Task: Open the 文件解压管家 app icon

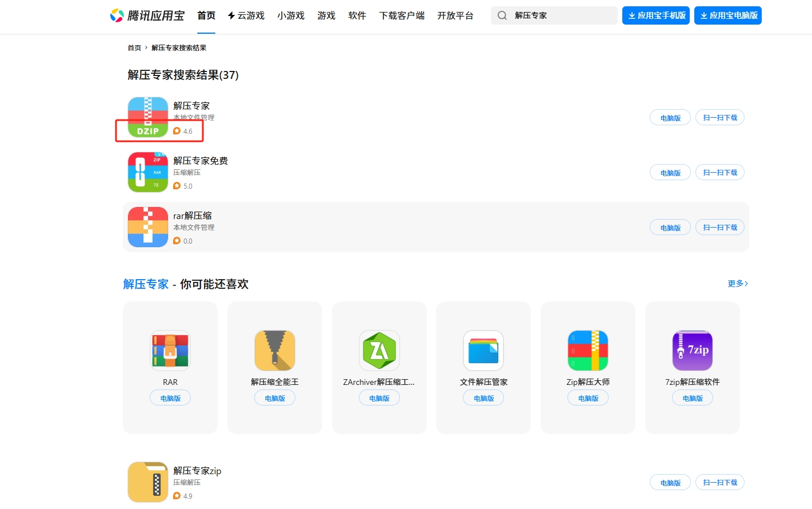Action: pos(483,351)
